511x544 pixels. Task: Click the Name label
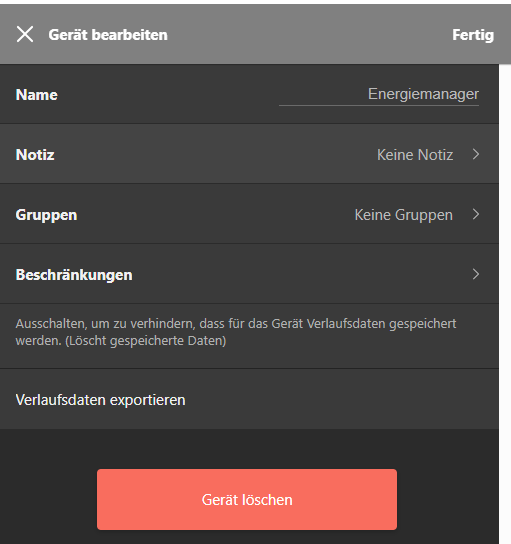(x=36, y=95)
